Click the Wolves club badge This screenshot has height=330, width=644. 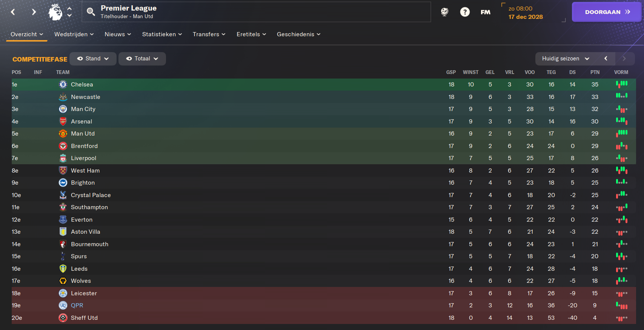(63, 281)
